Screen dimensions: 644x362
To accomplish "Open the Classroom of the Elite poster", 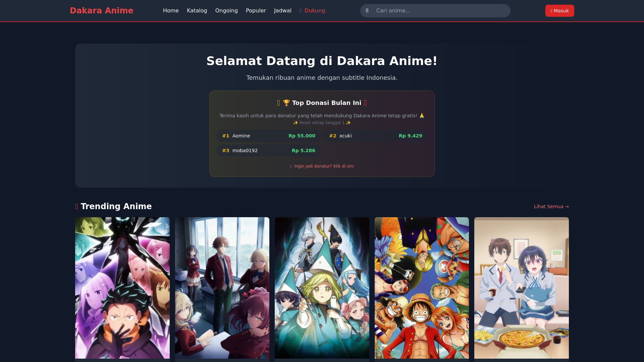I will 222,288.
